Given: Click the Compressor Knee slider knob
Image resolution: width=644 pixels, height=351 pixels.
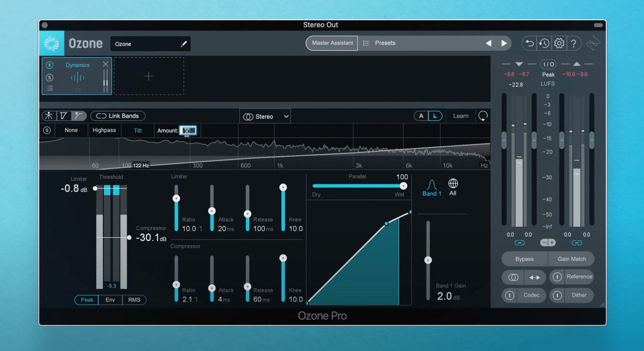Looking at the screenshot, I should [x=283, y=258].
